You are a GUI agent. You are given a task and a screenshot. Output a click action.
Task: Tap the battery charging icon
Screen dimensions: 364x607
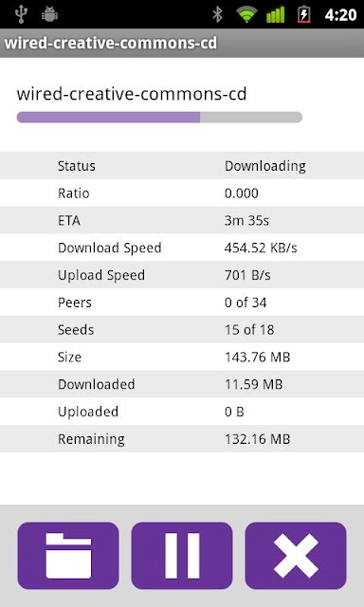click(x=304, y=14)
